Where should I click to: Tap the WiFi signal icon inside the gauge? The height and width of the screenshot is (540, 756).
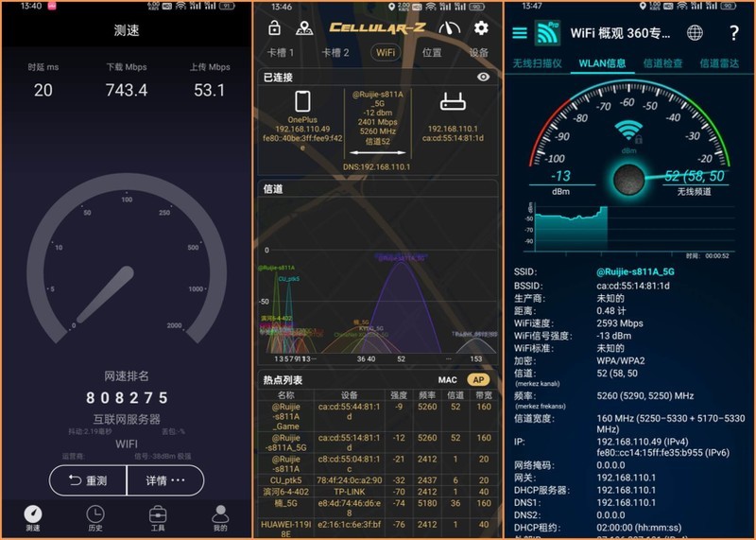coord(628,131)
